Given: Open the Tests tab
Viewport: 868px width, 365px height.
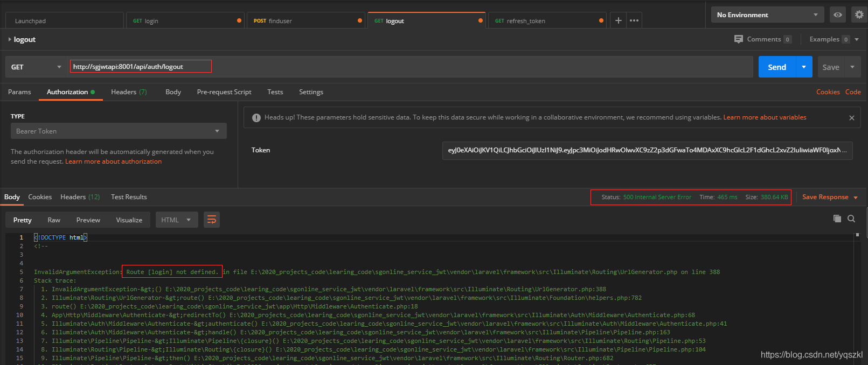Looking at the screenshot, I should [275, 92].
